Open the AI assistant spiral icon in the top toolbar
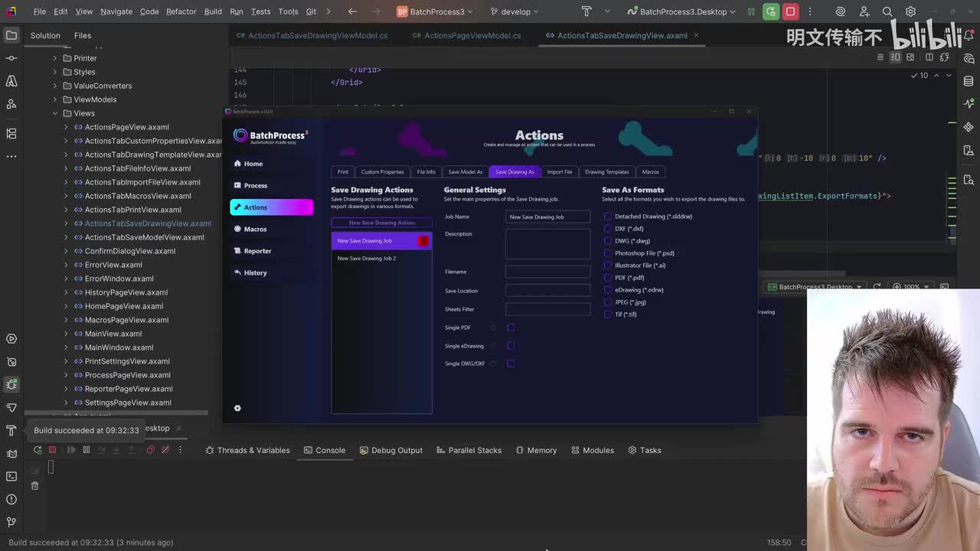Image resolution: width=980 pixels, height=551 pixels. pos(841,11)
